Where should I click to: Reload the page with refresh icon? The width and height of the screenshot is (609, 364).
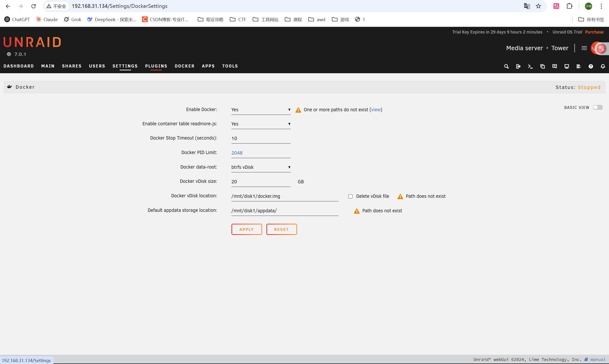[34, 6]
